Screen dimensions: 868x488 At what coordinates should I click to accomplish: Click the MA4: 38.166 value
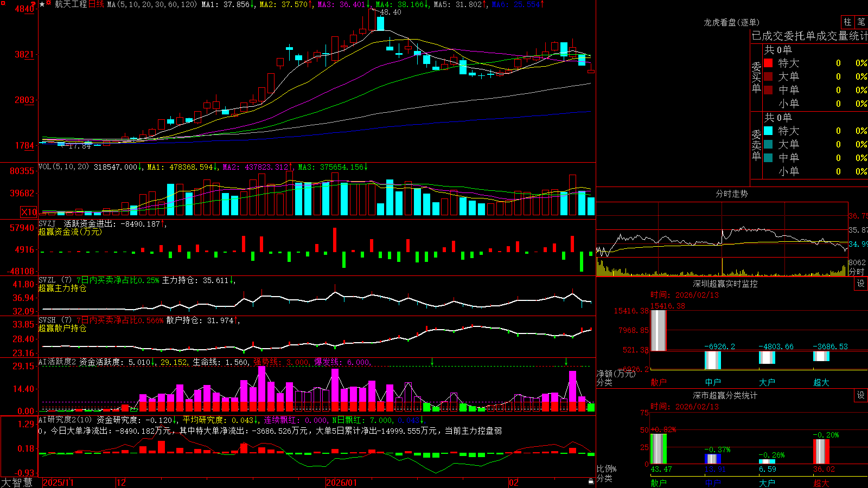click(x=400, y=4)
